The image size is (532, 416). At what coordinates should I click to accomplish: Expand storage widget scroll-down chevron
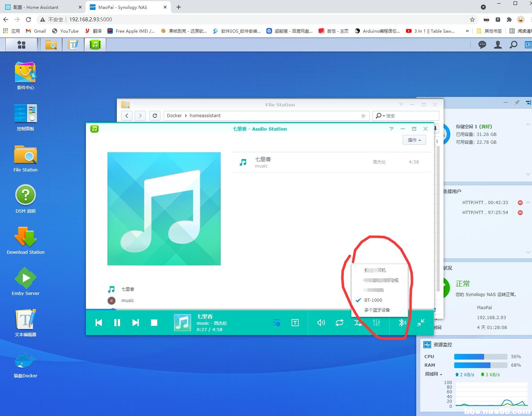(528, 174)
